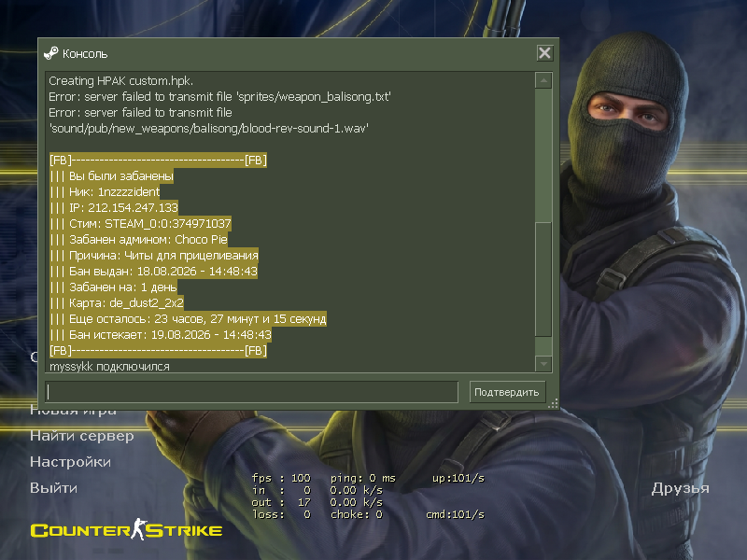Click 'Бан истекает: 19.08.2026' line
This screenshot has height=560, width=747.
pyautogui.click(x=161, y=335)
